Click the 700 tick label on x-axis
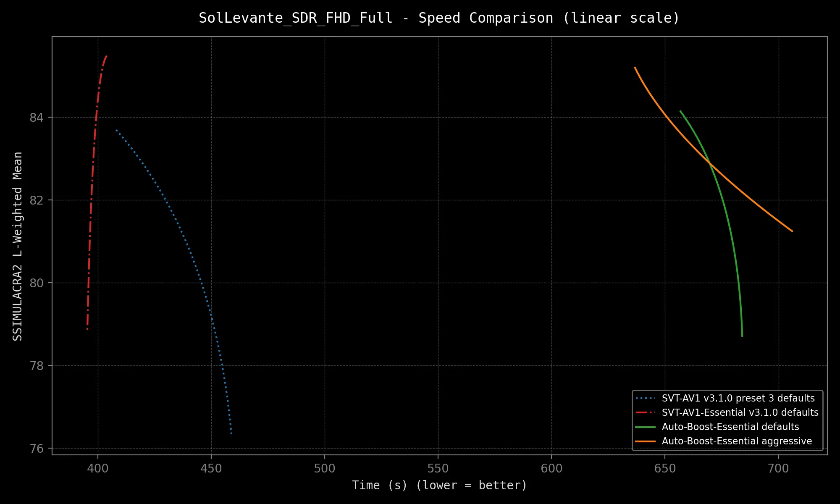This screenshot has height=504, width=840. tap(778, 469)
